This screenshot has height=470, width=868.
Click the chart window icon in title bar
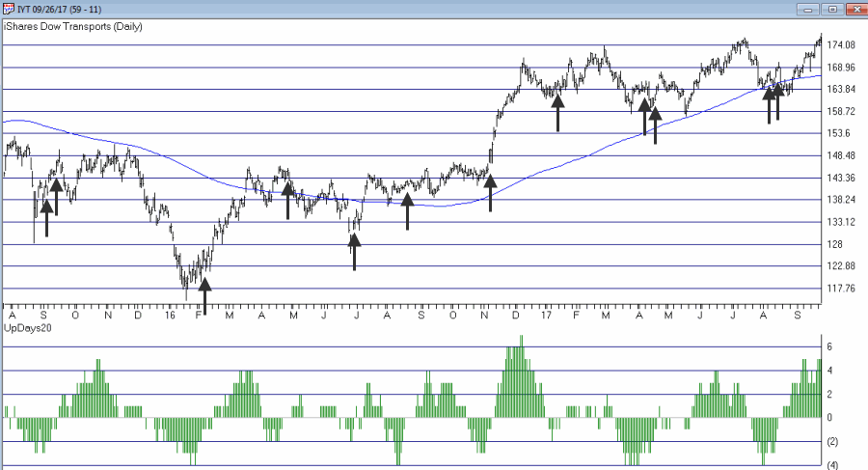point(9,9)
